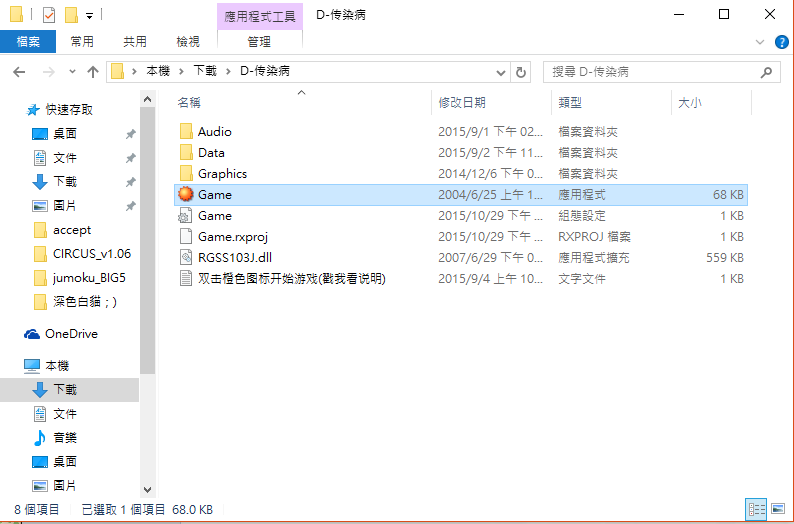Select the Game configuration settings file icon
Image resolution: width=794 pixels, height=524 pixels.
185,216
